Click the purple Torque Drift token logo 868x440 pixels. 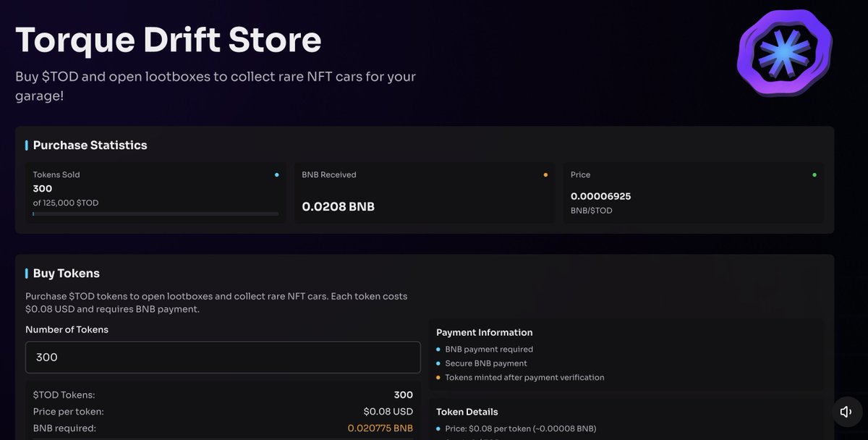click(784, 53)
